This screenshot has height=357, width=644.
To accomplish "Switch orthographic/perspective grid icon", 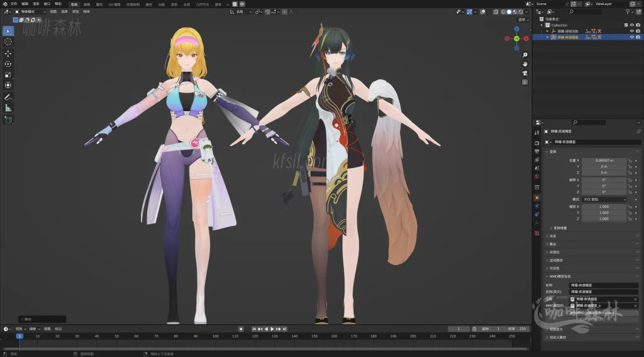I will (525, 82).
